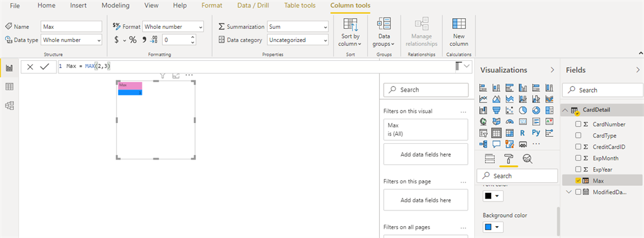Select the Line chart visual
This screenshot has height=238, width=644.
tap(483, 99)
